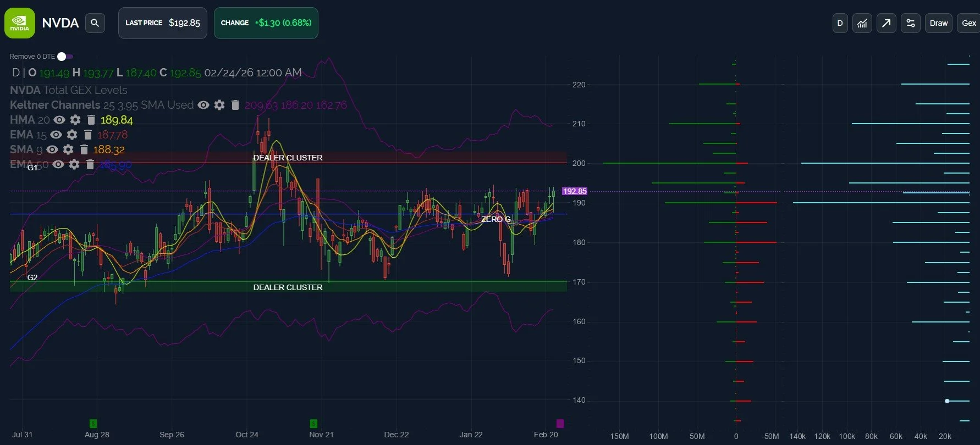
Task: Open the chart settings sliders icon
Action: click(x=911, y=23)
